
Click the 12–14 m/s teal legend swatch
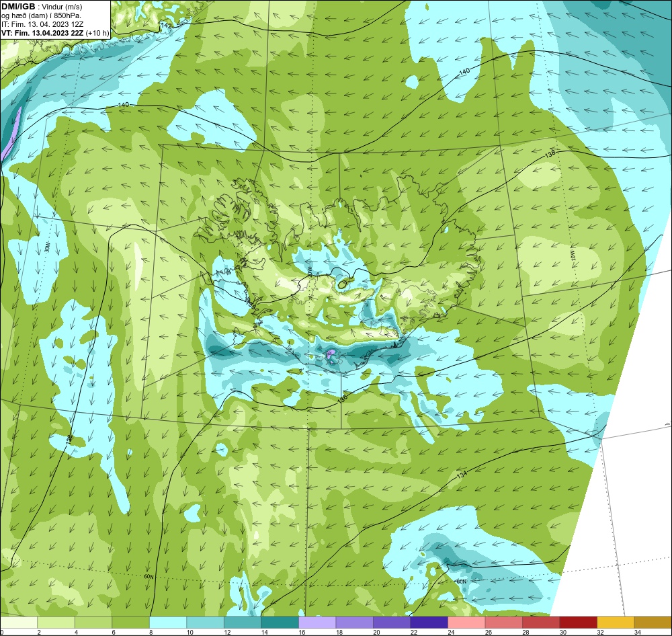click(243, 622)
